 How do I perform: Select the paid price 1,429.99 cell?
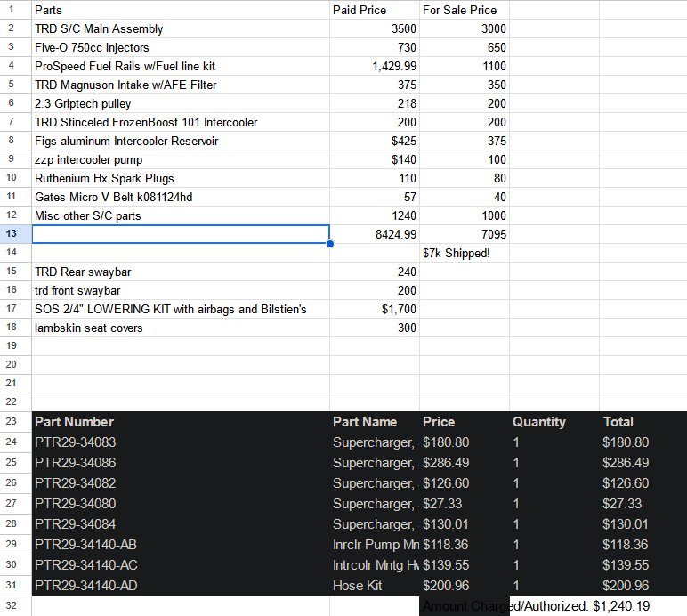pos(374,66)
